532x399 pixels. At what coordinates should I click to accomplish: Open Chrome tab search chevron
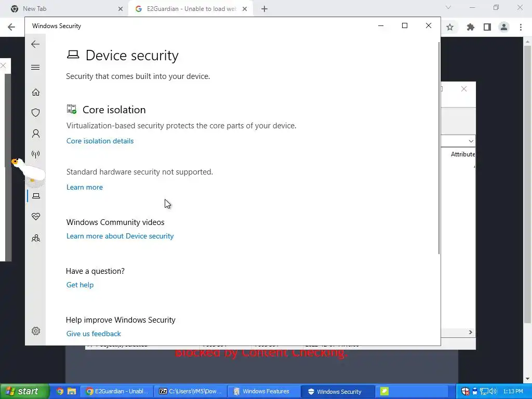448,7
